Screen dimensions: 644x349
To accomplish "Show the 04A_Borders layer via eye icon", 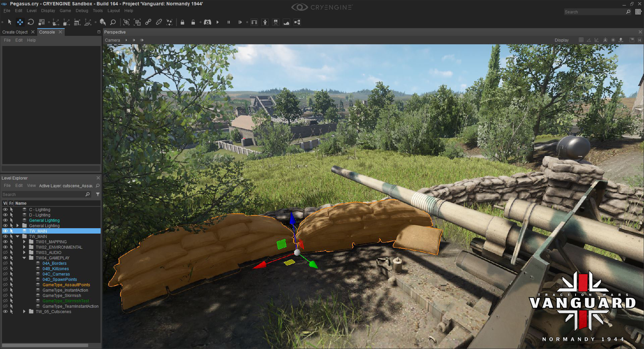I will [x=5, y=263].
